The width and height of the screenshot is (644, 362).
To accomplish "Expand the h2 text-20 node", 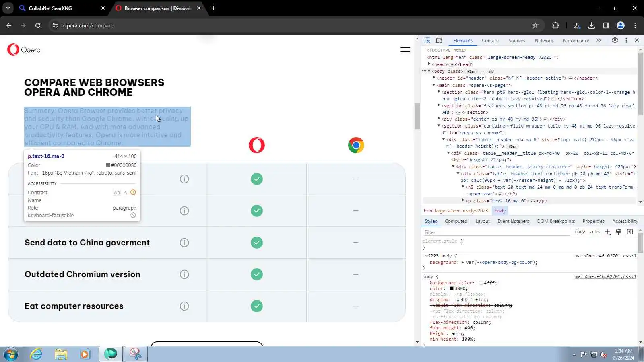I will point(463,187).
